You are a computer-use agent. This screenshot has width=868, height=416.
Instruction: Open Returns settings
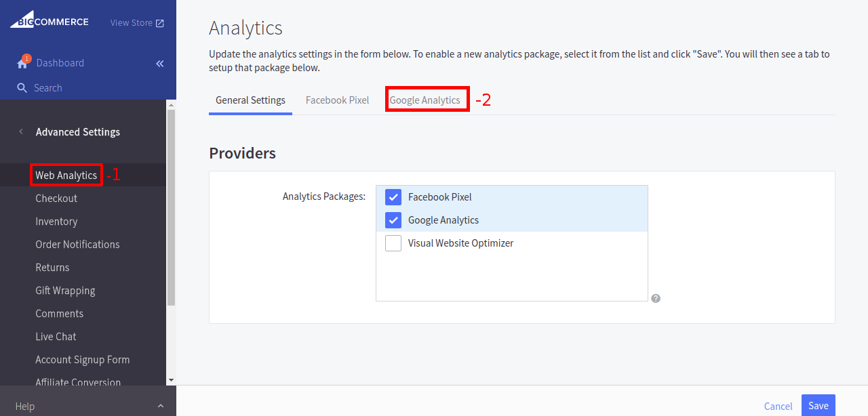pyautogui.click(x=52, y=268)
